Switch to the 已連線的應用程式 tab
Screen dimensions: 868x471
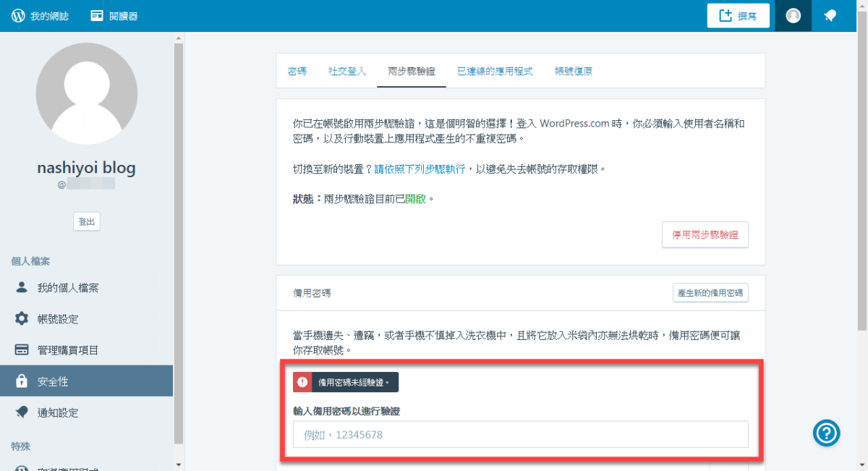pyautogui.click(x=495, y=71)
